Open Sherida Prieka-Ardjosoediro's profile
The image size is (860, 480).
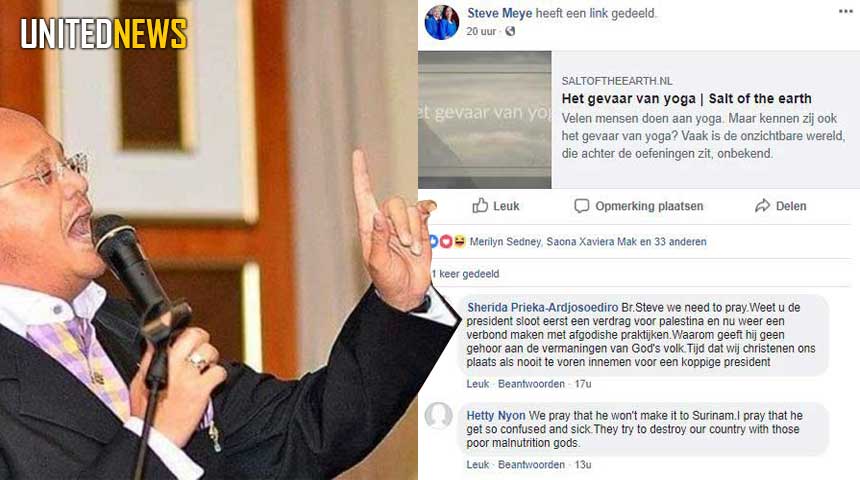click(x=542, y=308)
